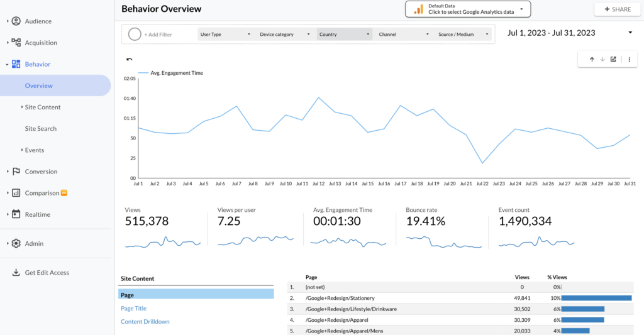The width and height of the screenshot is (644, 335).
Task: Click the Realtime calendar icon
Action: click(x=16, y=214)
